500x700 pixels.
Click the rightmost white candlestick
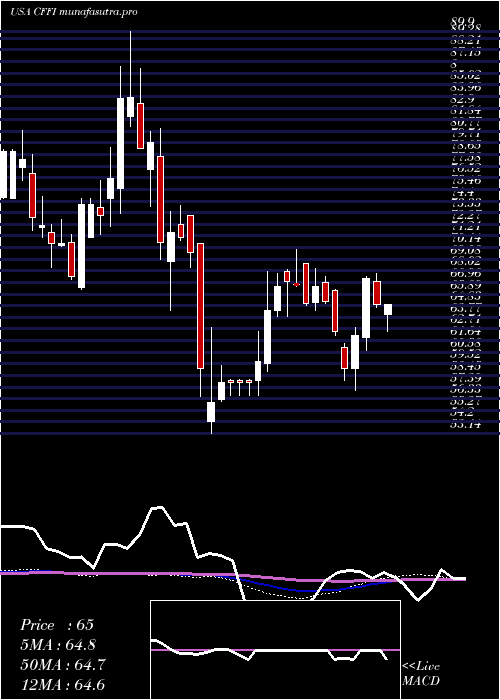(x=388, y=309)
